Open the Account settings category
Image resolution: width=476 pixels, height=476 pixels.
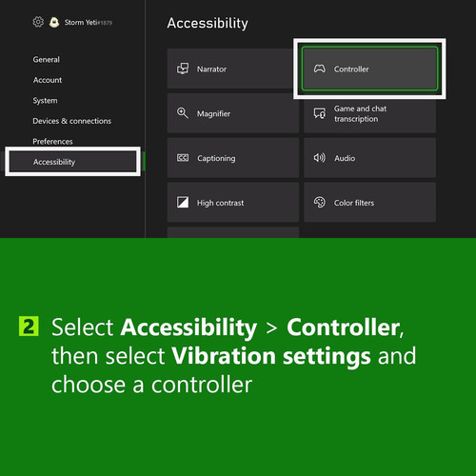click(x=48, y=80)
